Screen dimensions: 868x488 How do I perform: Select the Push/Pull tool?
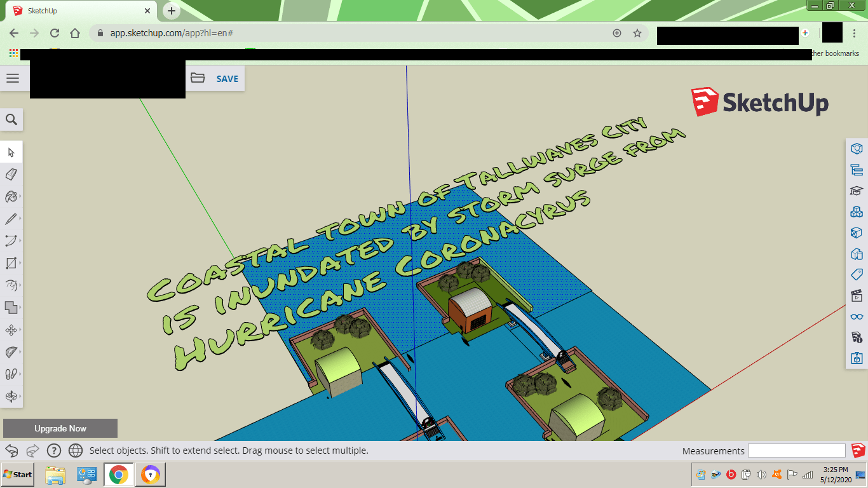[11, 285]
